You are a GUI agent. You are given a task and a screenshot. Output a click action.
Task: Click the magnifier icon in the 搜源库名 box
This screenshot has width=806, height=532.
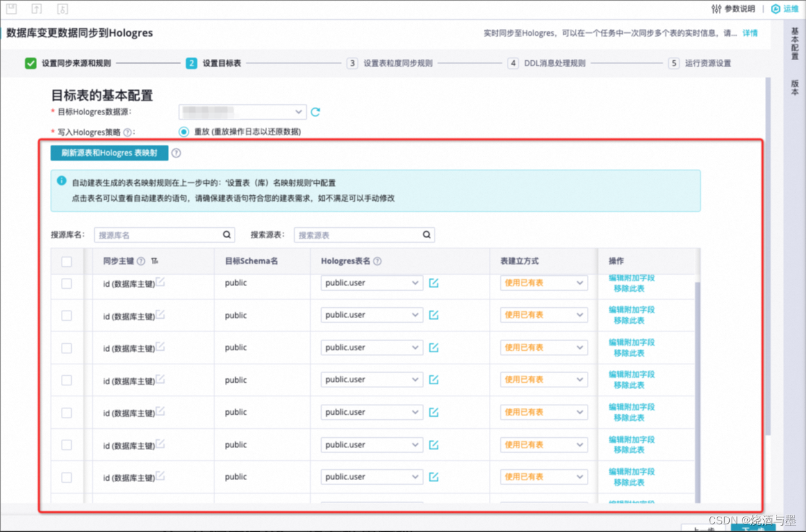pos(227,235)
